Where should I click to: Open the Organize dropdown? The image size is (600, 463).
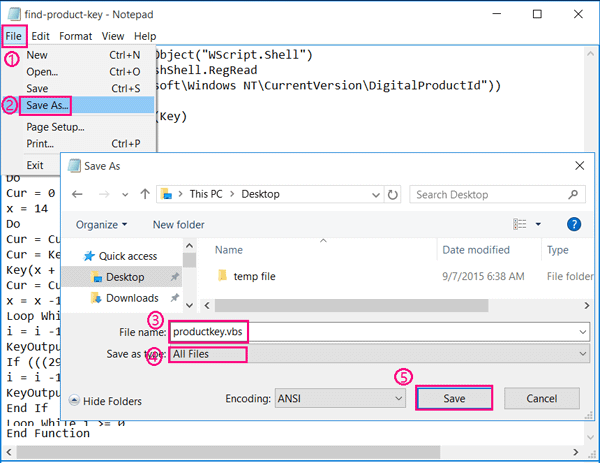(101, 225)
